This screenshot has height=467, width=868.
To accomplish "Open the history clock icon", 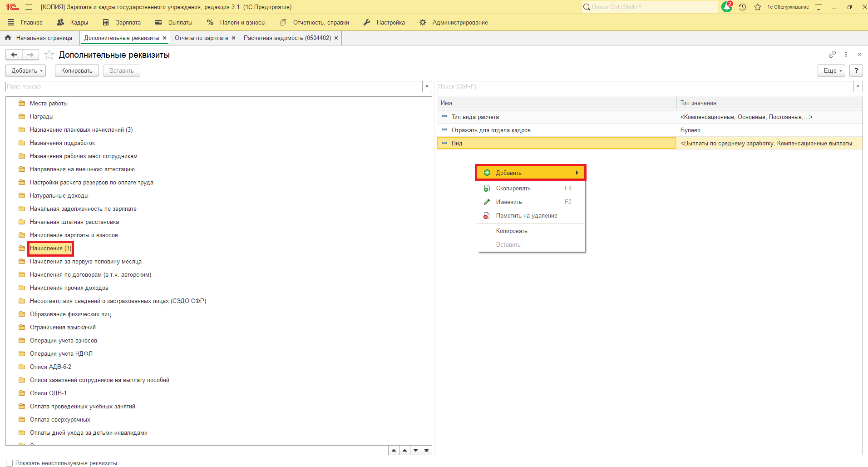I will point(743,7).
